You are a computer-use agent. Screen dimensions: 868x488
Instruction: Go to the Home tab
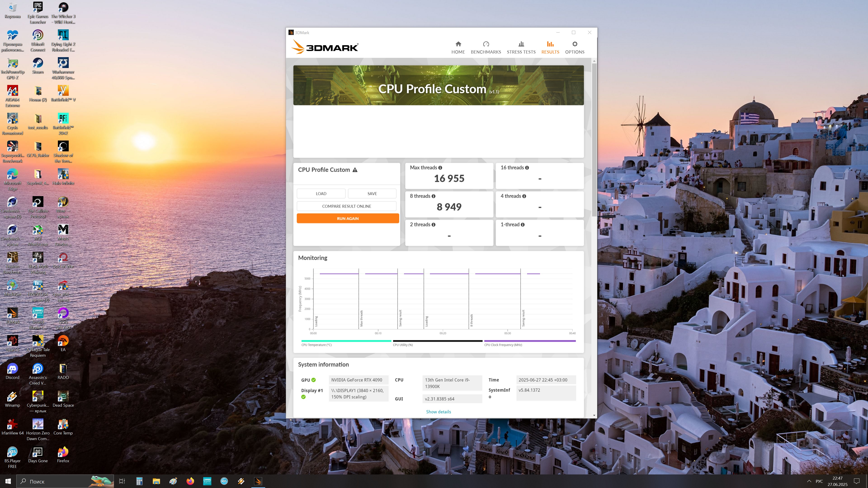click(x=458, y=47)
